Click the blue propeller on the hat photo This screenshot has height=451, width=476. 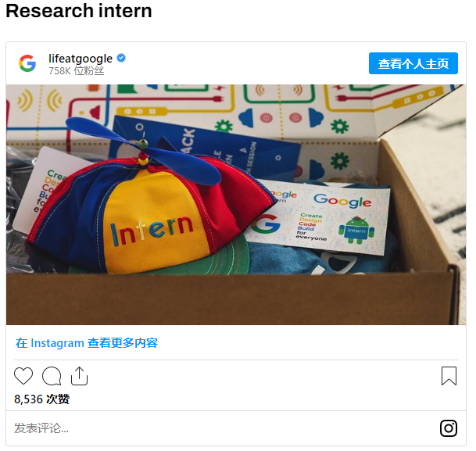[x=144, y=150]
